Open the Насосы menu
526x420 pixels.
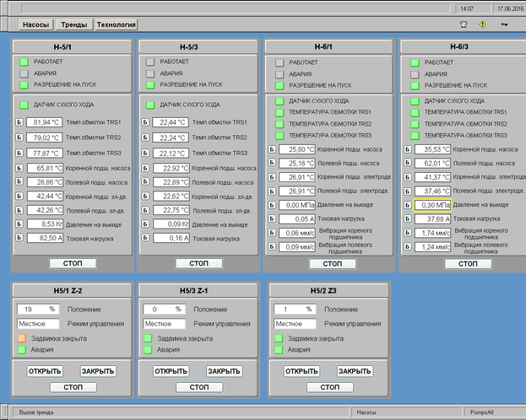34,25
